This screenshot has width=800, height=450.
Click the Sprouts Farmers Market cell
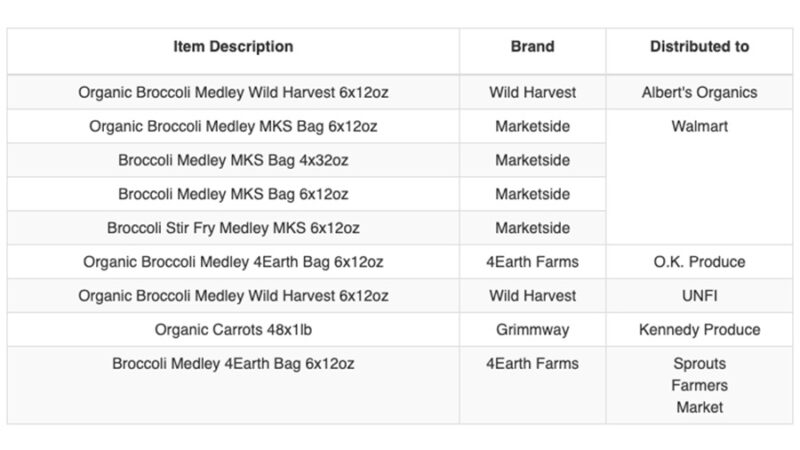[x=699, y=385]
